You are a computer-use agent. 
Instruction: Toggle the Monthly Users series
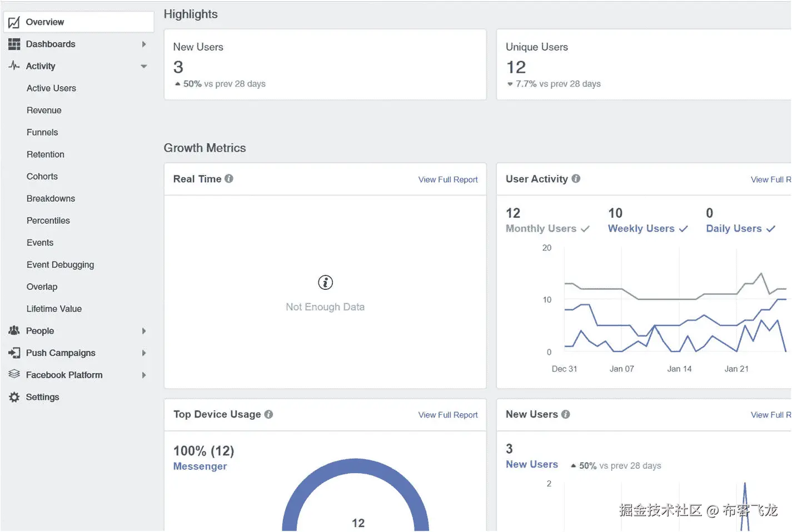click(x=547, y=228)
